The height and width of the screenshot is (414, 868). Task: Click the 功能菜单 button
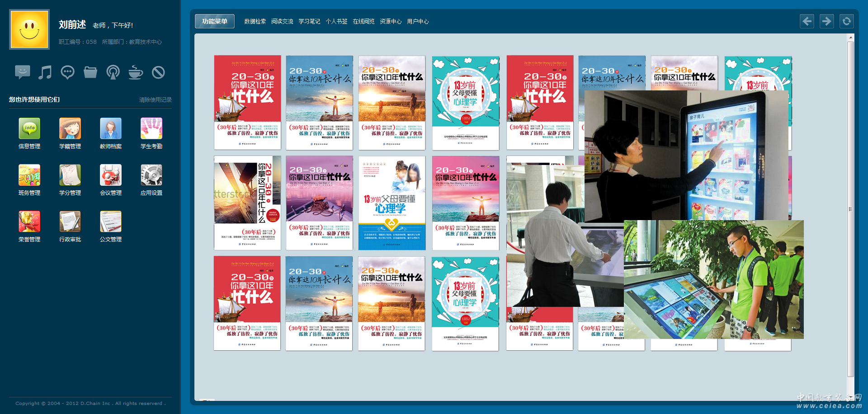(x=215, y=21)
